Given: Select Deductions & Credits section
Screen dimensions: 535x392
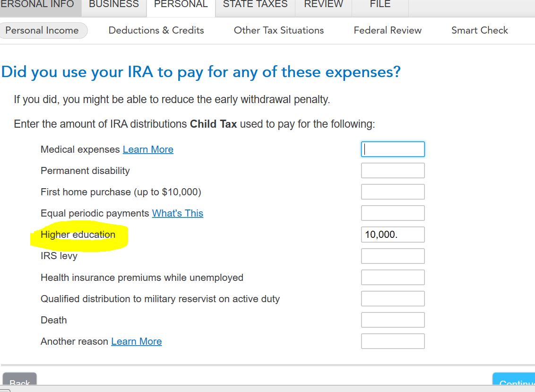Looking at the screenshot, I should (x=156, y=30).
